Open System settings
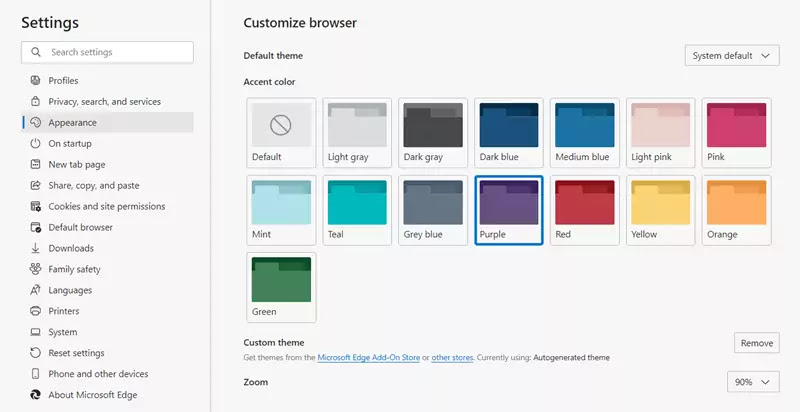The image size is (800, 412). coord(108,332)
